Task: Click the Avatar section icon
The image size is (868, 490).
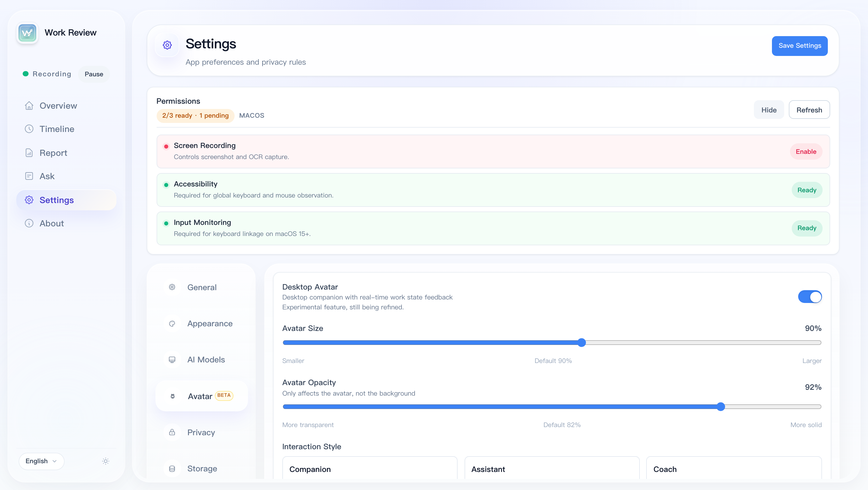Action: click(x=173, y=396)
